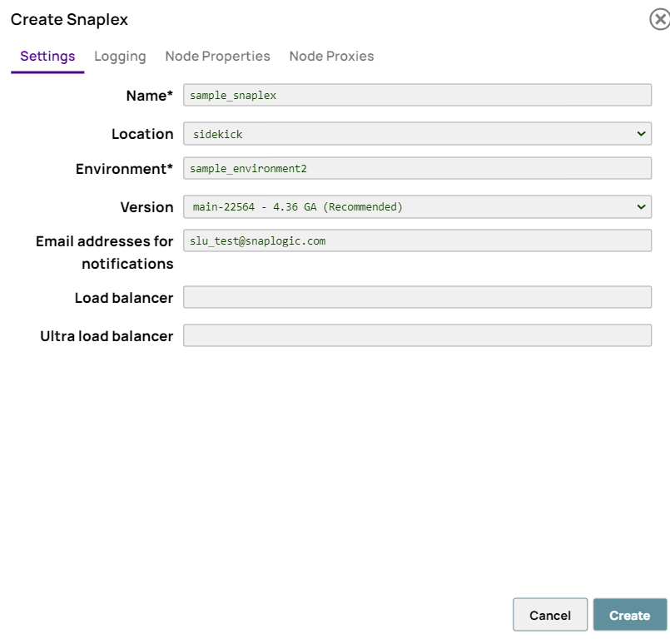Image resolution: width=670 pixels, height=644 pixels.
Task: Click the Location dropdown chevron arrow
Action: (640, 133)
